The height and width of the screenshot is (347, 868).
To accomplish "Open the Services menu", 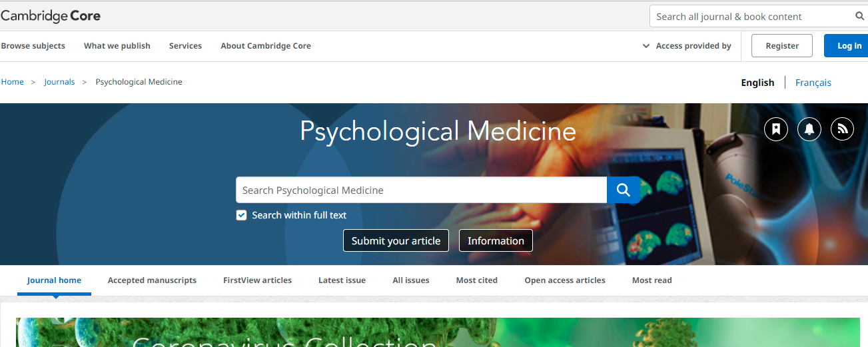I will coord(185,46).
